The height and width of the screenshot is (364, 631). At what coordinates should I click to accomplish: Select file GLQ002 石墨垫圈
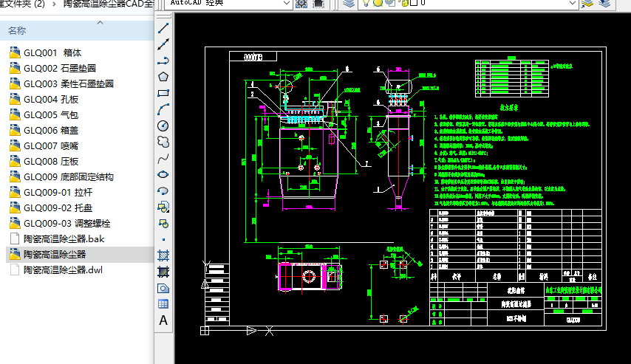60,69
